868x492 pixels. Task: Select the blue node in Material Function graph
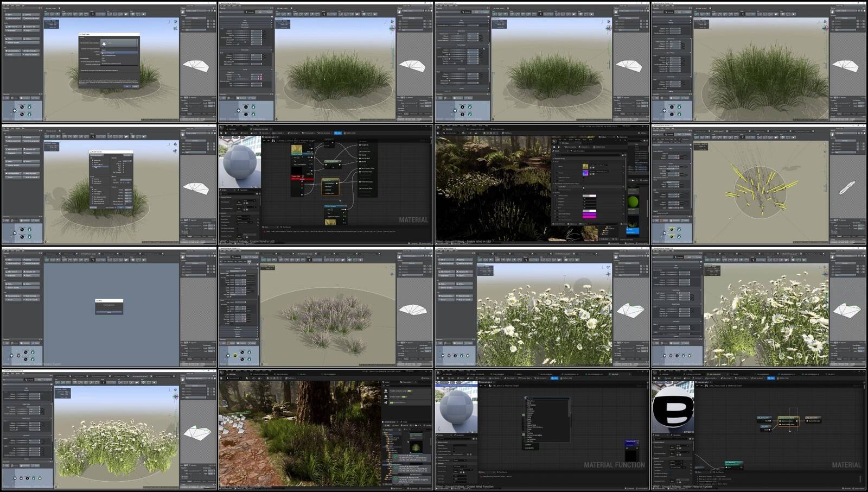[x=630, y=443]
